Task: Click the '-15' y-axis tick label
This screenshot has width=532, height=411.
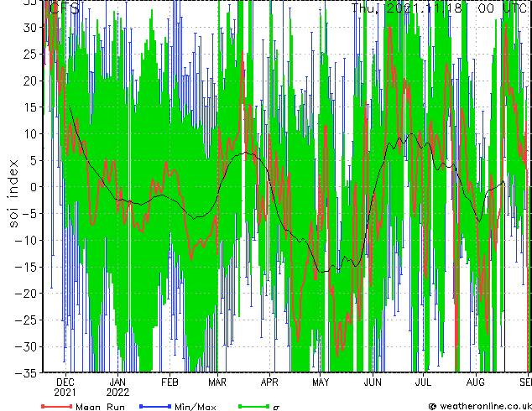Action: coord(26,267)
